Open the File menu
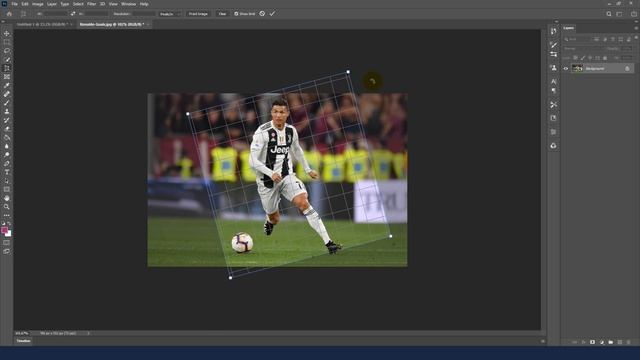This screenshot has height=360, width=640. (14, 4)
